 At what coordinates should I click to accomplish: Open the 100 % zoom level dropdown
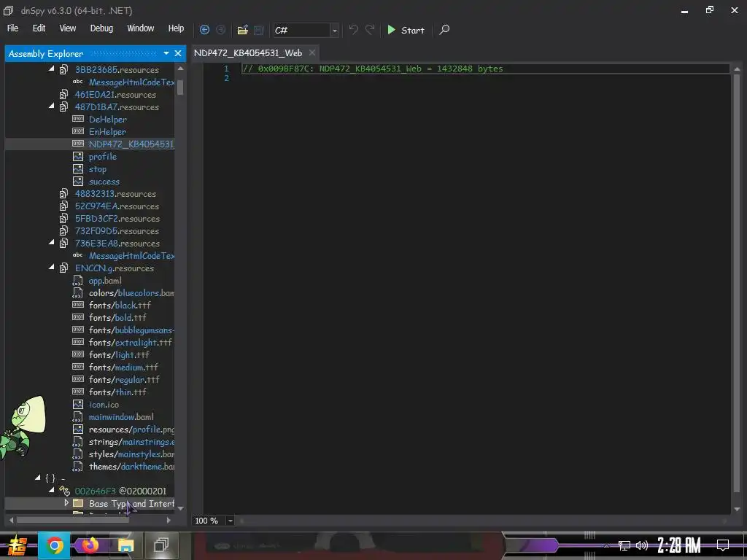(230, 521)
